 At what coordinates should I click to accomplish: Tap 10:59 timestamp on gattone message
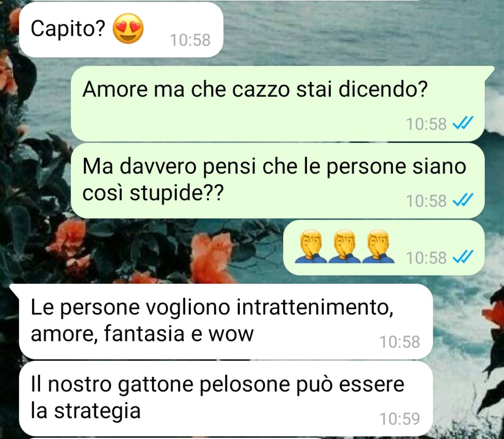(x=399, y=419)
